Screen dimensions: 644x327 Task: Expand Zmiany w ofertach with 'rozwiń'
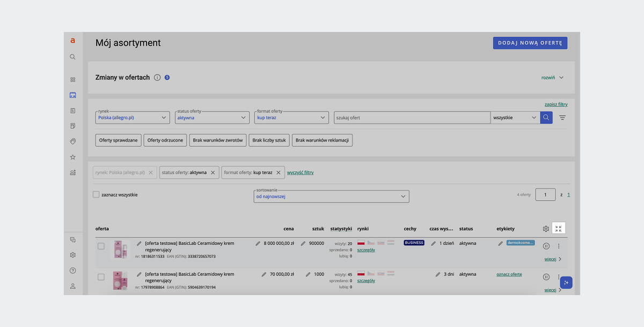[x=552, y=77]
